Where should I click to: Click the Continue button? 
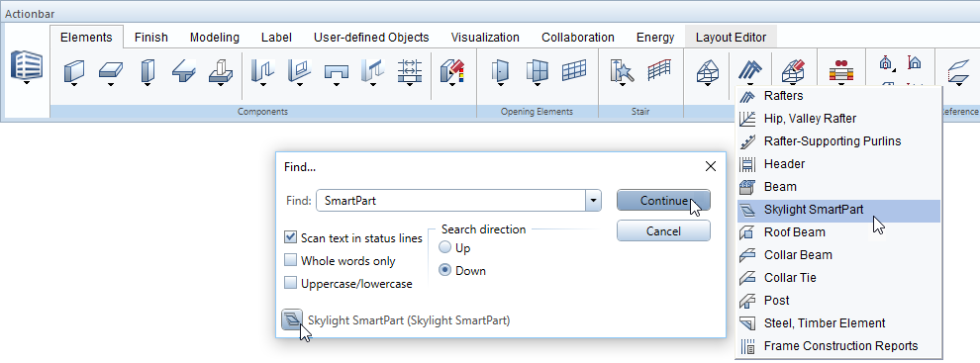(x=663, y=201)
